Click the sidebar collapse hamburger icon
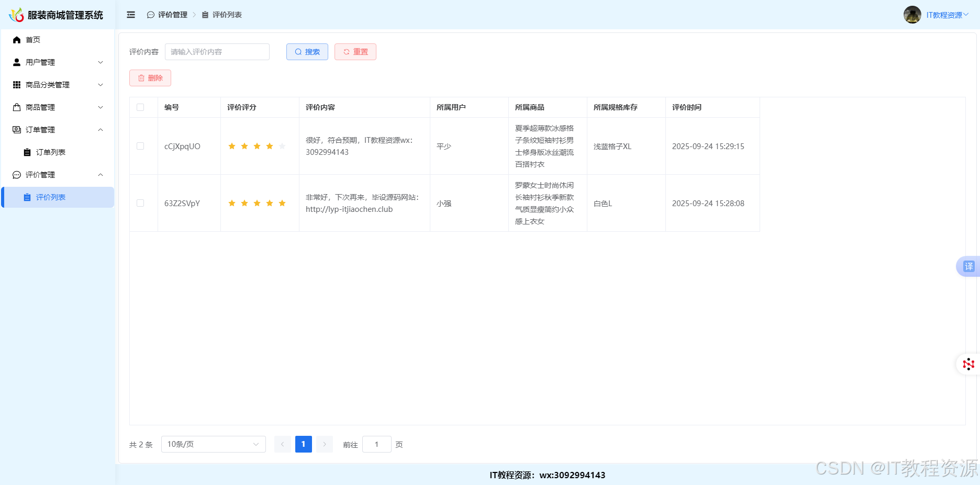980x485 pixels. click(131, 15)
